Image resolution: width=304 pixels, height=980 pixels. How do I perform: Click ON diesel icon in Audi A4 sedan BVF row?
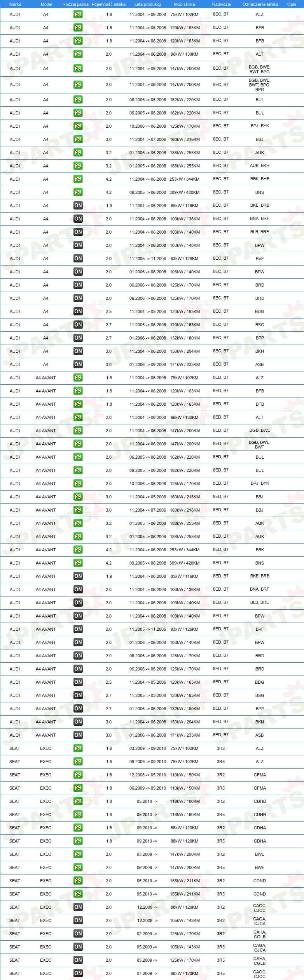pyautogui.click(x=78, y=259)
